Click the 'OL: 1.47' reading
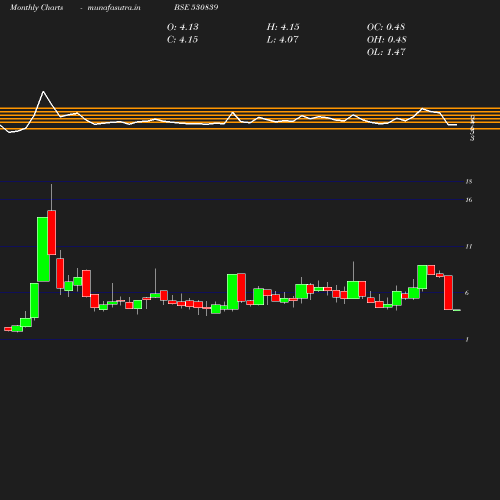Image resolution: width=500 pixels, height=500 pixels. click(x=386, y=52)
